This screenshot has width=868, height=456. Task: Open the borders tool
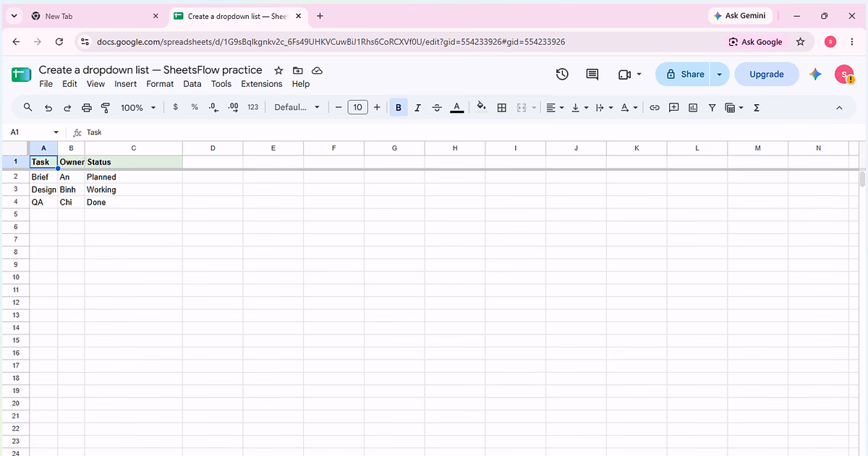pos(501,107)
